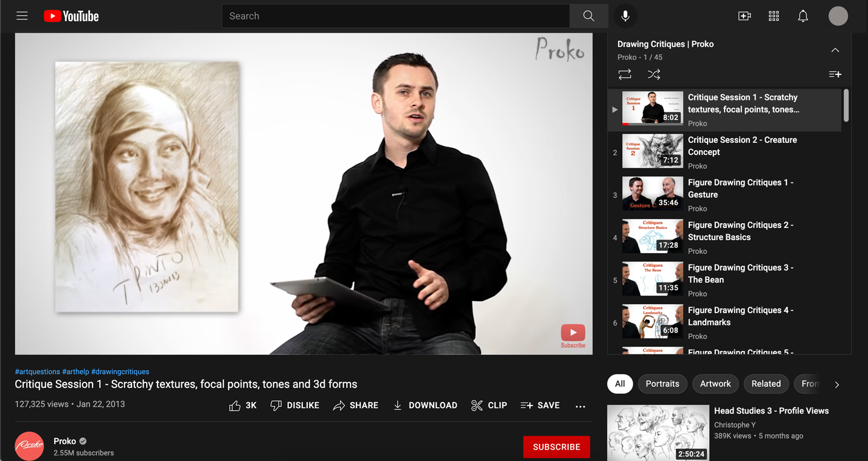Click the Critique Session 2 playlist title

[742, 146]
